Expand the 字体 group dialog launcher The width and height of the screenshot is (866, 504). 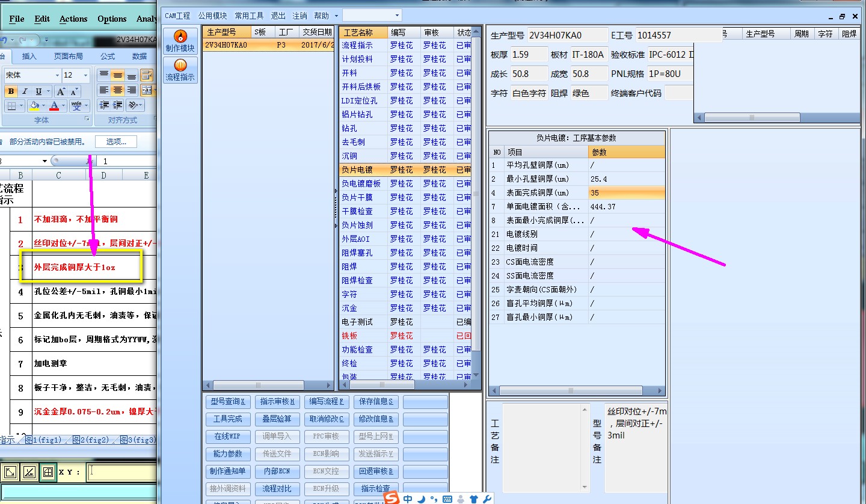(x=88, y=120)
